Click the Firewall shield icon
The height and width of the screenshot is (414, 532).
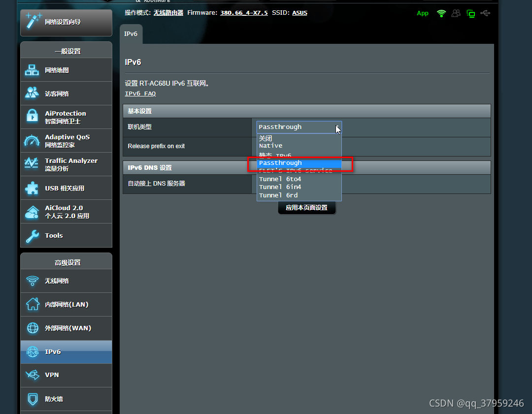point(33,399)
